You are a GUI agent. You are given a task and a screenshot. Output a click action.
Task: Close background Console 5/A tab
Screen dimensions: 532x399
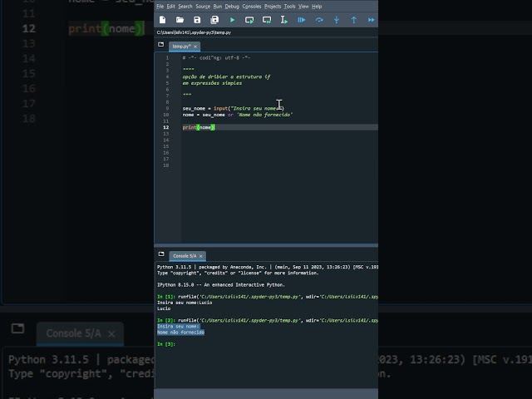coord(111,334)
